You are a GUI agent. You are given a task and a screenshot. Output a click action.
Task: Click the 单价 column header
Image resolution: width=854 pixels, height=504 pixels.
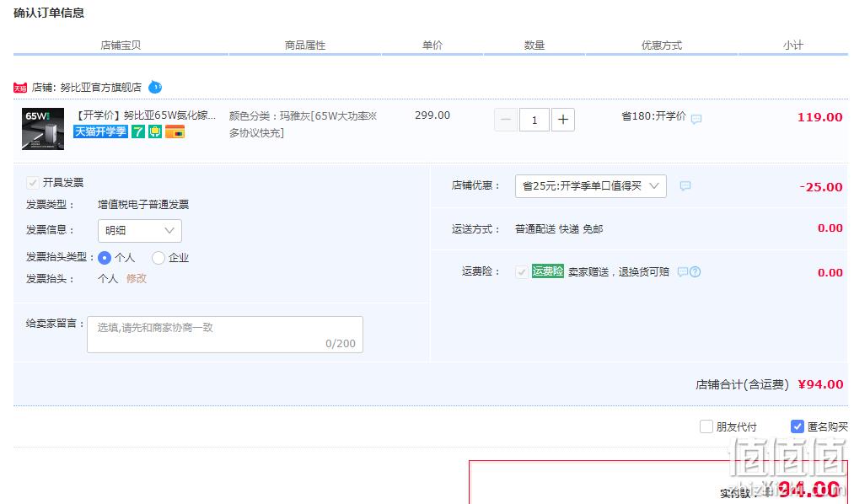(432, 46)
